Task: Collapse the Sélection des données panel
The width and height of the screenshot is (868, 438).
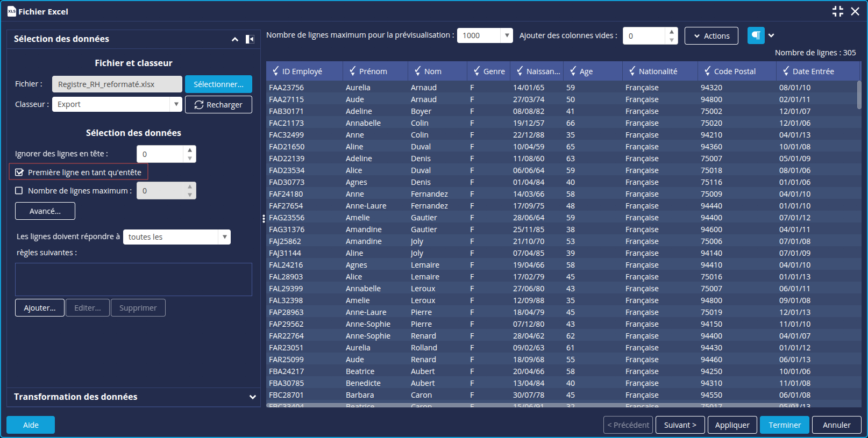Action: (x=234, y=39)
